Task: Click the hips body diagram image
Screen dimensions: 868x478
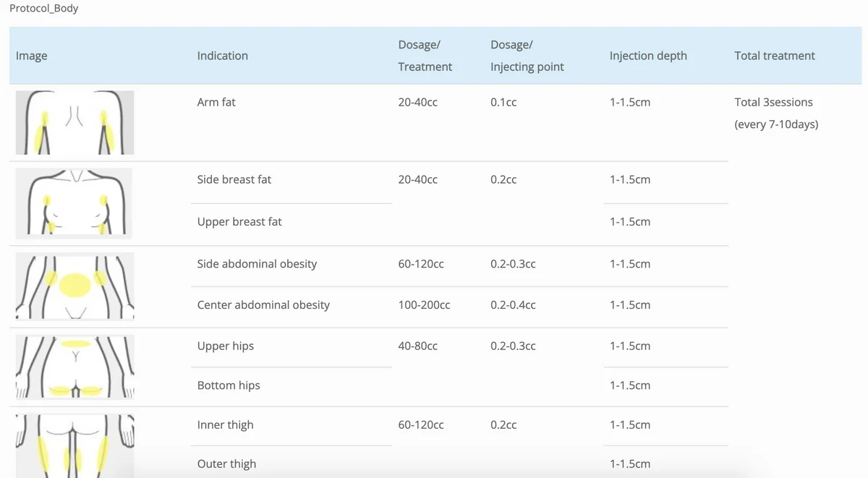Action: pos(75,367)
